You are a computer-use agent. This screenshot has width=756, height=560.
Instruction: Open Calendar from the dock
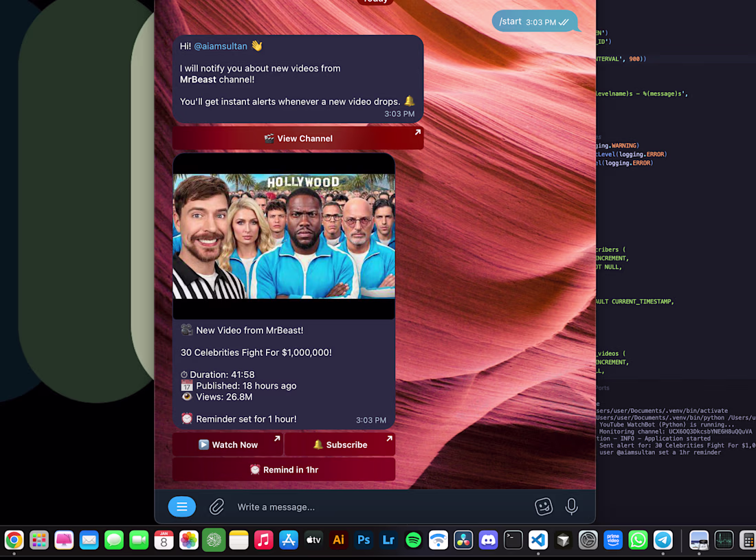[x=164, y=540]
